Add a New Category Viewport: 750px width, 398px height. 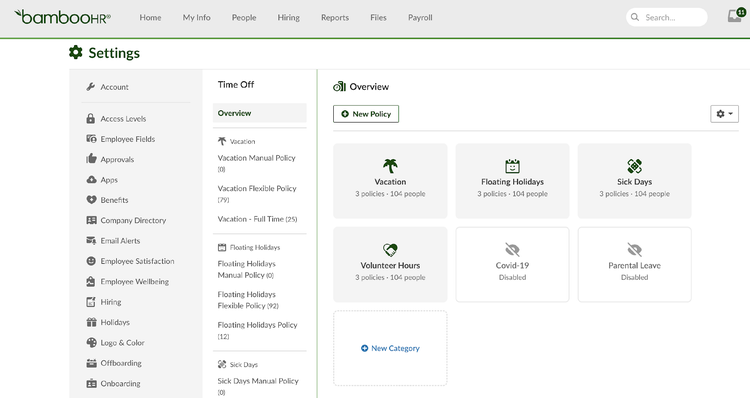click(390, 348)
